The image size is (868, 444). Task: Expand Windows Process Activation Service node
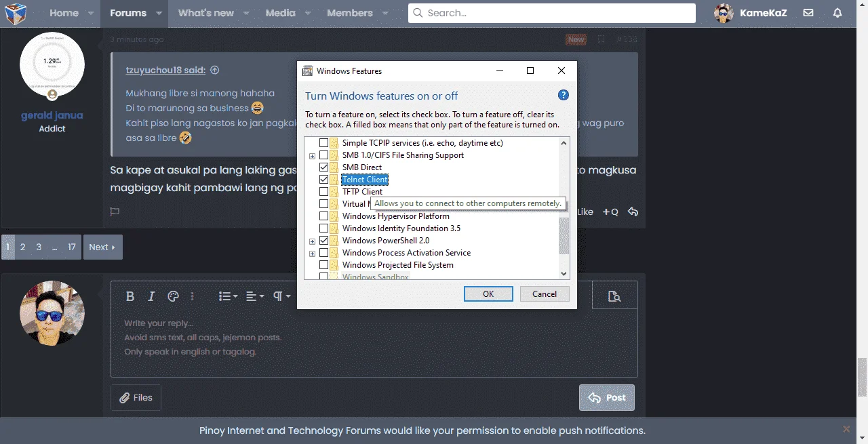(313, 254)
